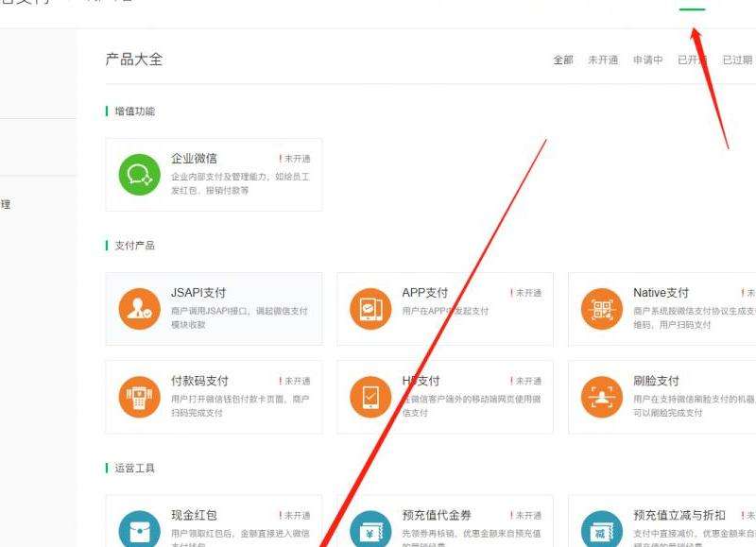Click the 付款码支付 scanner icon
Viewport: 756px width, 547px height.
point(139,397)
